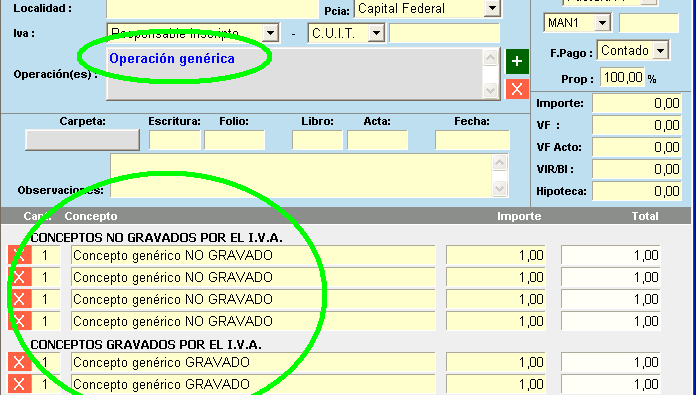
Task: Click the Importe amount field in side panel
Action: (637, 103)
